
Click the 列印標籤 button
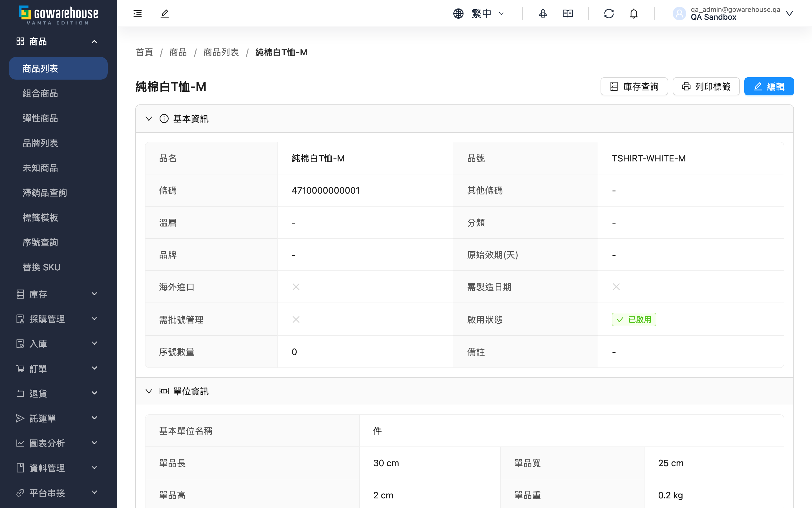tap(706, 87)
